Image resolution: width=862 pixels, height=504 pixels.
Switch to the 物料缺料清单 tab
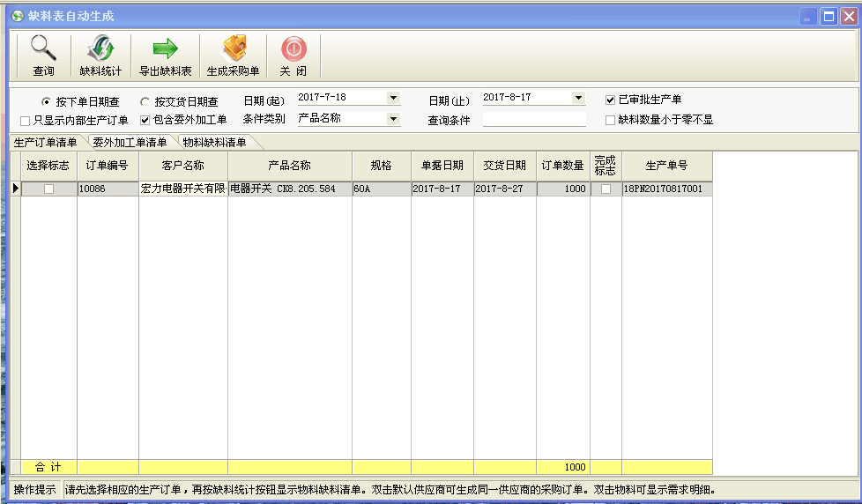coord(214,142)
